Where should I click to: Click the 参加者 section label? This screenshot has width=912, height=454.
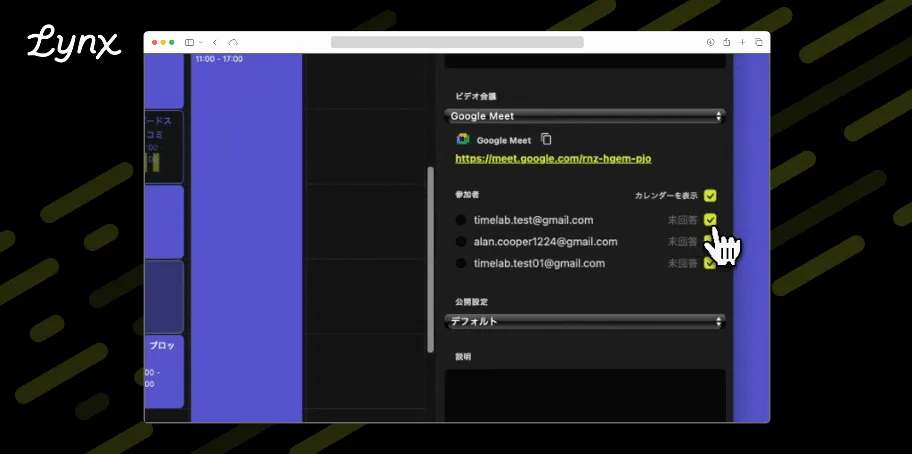(x=467, y=194)
